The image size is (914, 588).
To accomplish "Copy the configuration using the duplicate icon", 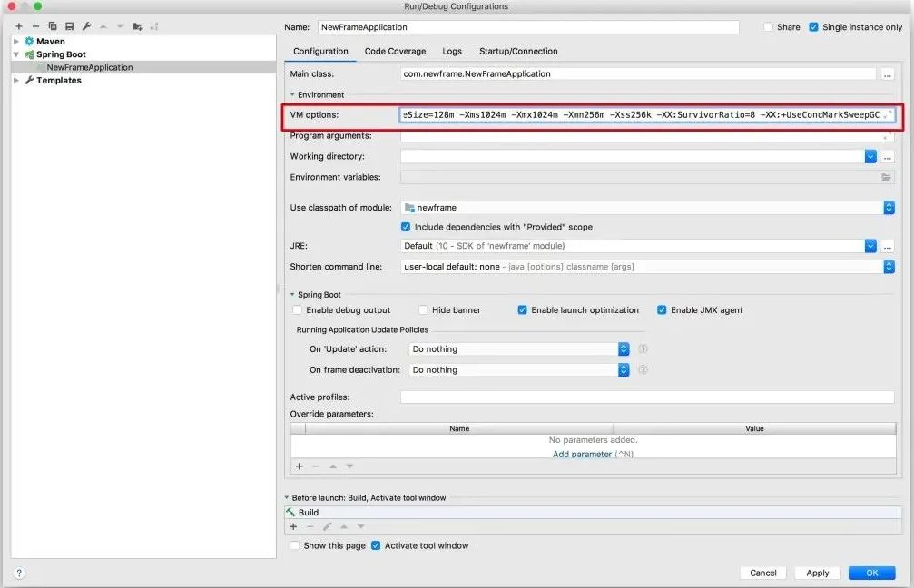I will point(53,26).
